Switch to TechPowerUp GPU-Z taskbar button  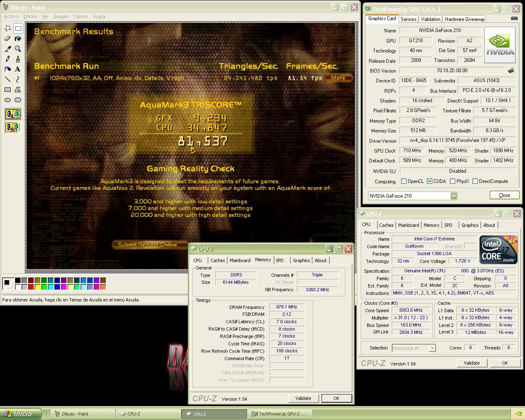point(280,414)
